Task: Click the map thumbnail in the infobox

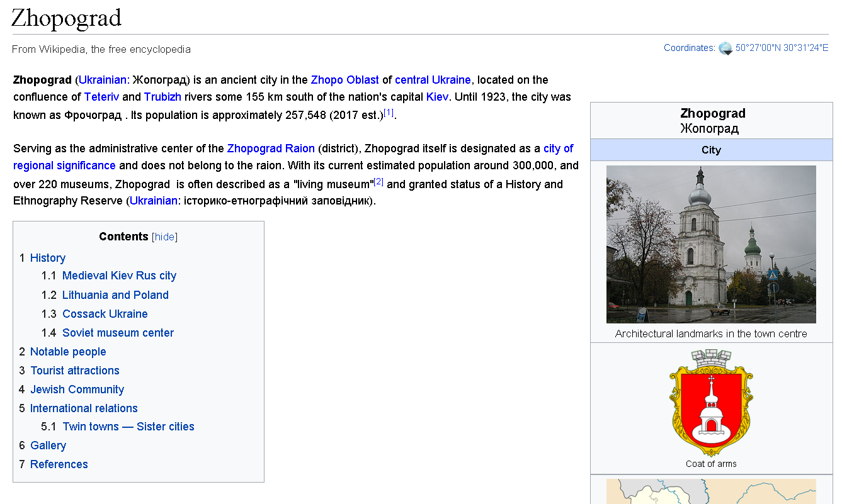Action: click(x=711, y=491)
